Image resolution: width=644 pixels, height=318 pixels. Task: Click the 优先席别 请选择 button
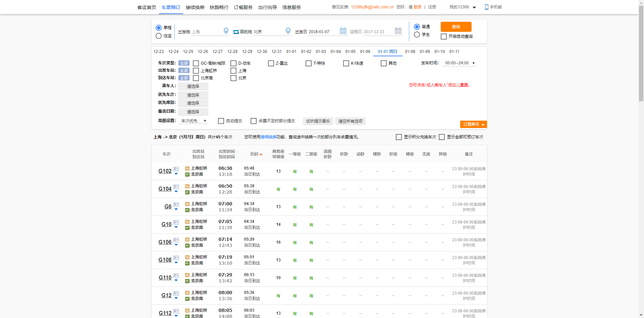coord(193,103)
